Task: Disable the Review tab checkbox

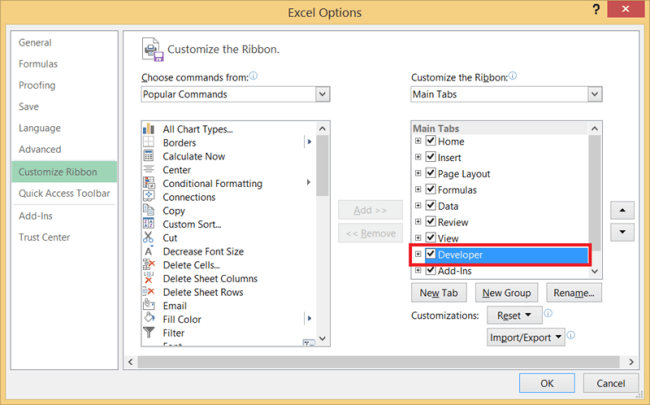Action: tap(431, 222)
